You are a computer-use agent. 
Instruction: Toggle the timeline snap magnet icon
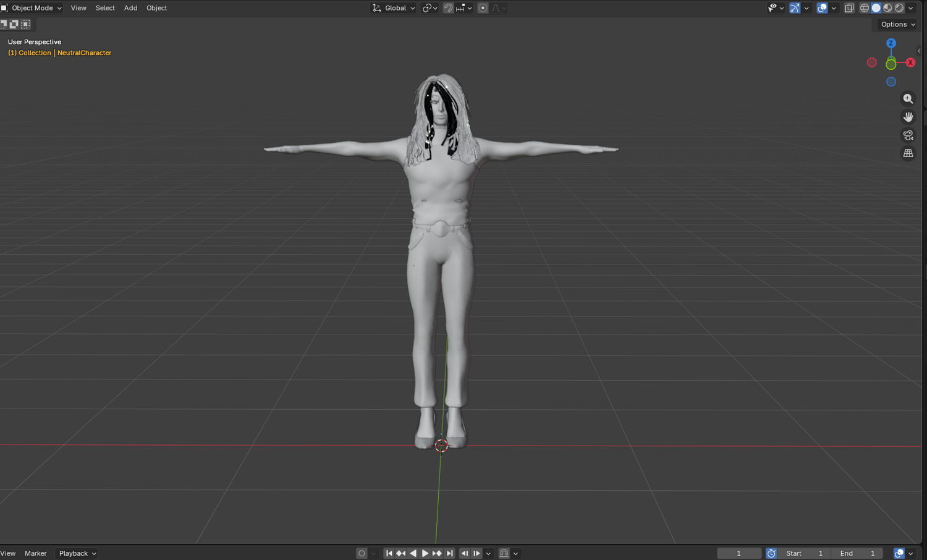pyautogui.click(x=504, y=553)
